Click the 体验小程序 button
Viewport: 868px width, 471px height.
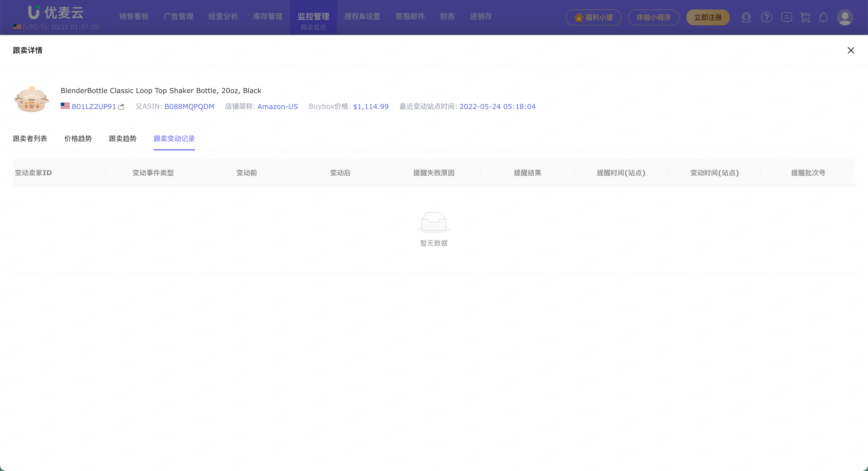[x=653, y=17]
